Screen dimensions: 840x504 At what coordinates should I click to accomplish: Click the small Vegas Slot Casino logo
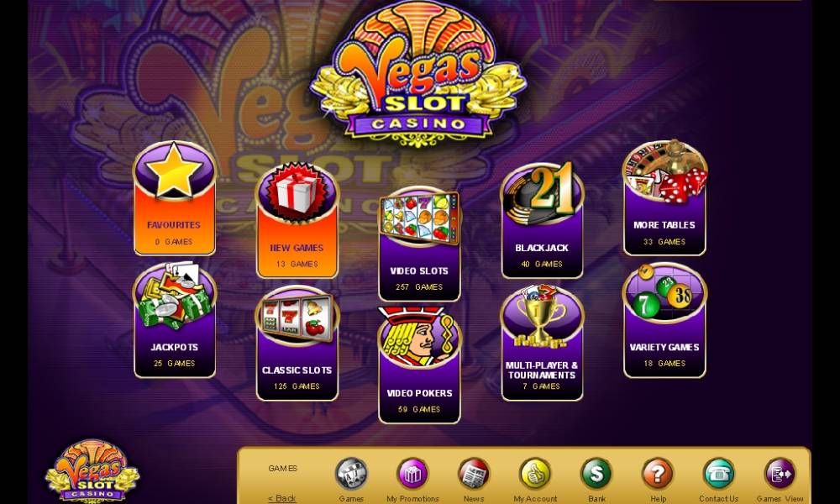point(92,471)
